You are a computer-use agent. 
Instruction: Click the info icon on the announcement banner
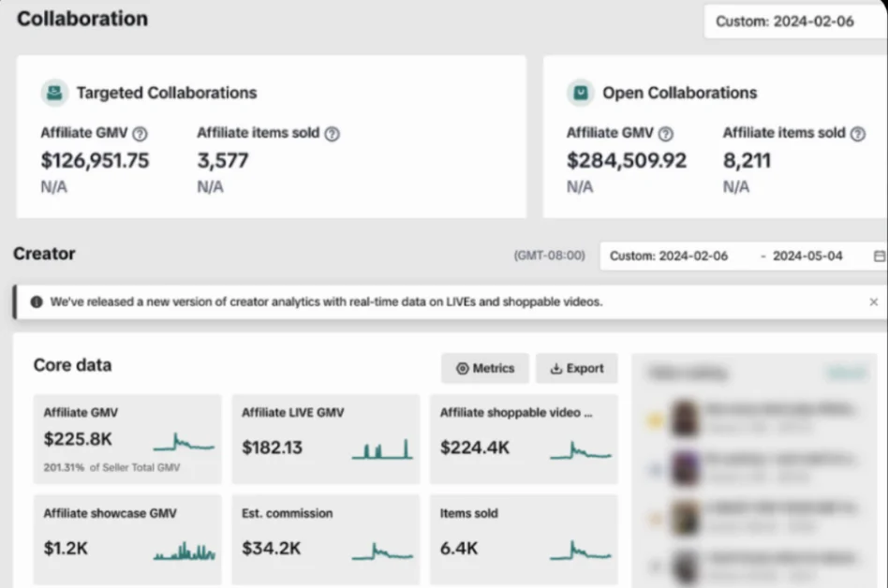coord(35,301)
